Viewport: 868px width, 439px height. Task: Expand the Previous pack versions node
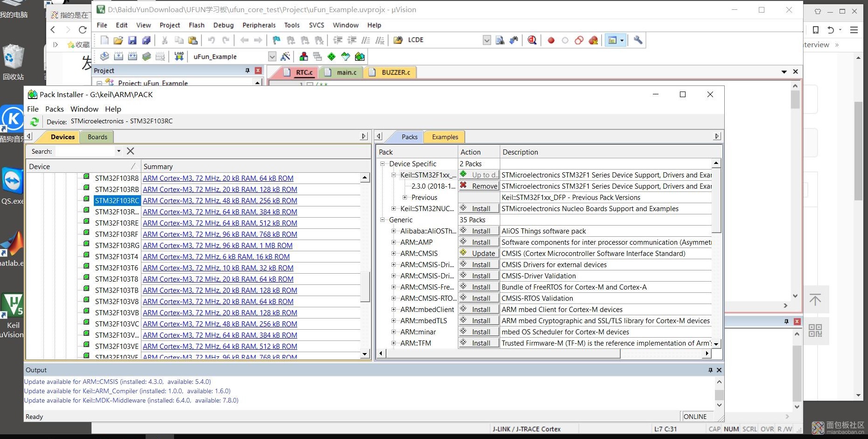point(405,198)
